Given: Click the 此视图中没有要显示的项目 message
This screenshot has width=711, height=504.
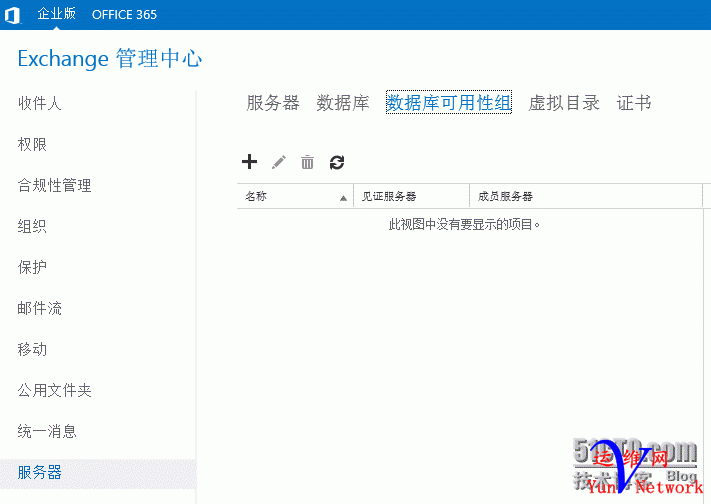Looking at the screenshot, I should [464, 224].
